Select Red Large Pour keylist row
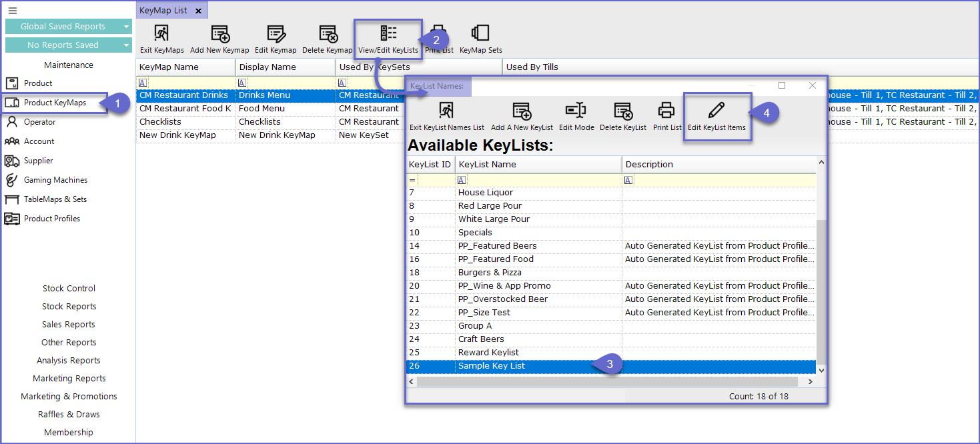This screenshot has height=444, width=980. point(611,206)
